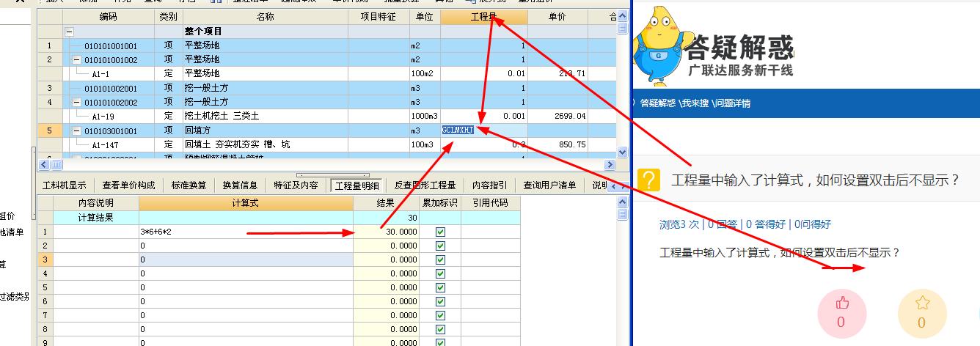Click the 1000m3 unit cell

click(x=425, y=116)
